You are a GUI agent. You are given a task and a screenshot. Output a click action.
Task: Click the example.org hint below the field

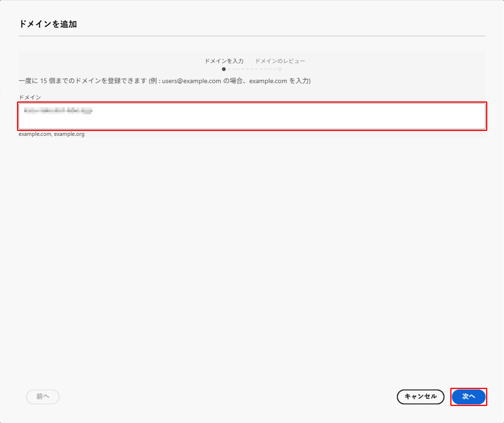pos(69,134)
